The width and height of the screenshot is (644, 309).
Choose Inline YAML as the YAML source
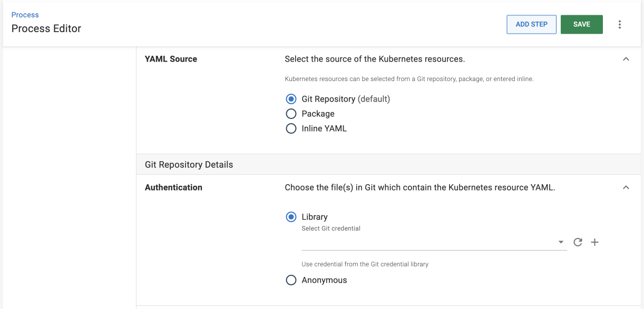(291, 128)
